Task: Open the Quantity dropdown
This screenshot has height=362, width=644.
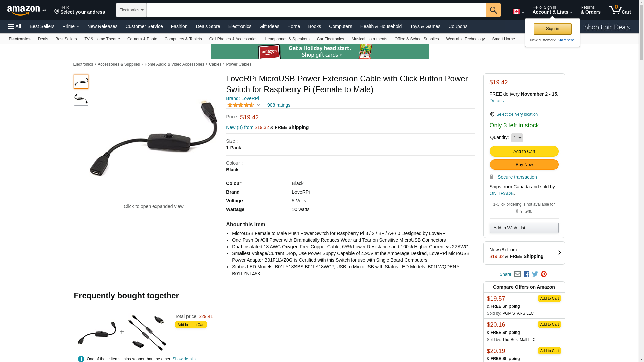Action: pyautogui.click(x=517, y=138)
